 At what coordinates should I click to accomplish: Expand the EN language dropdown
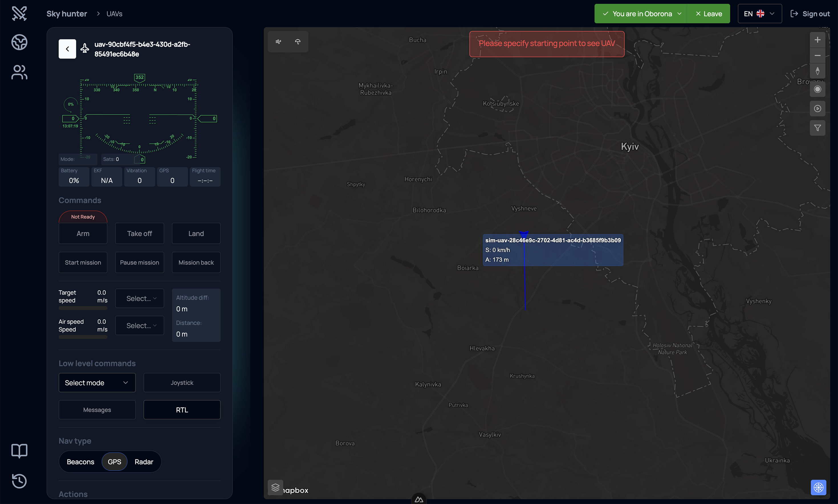tap(760, 14)
